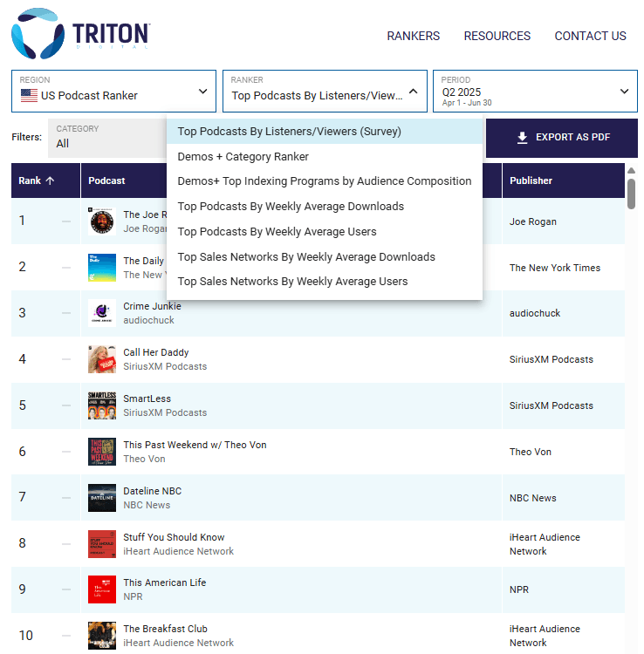
Task: Pick Top Sales Networks By Weekly Average Downloads
Action: pyautogui.click(x=325, y=257)
